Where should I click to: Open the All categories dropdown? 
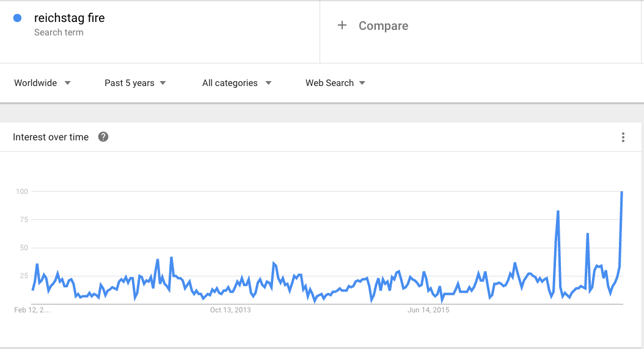[236, 83]
